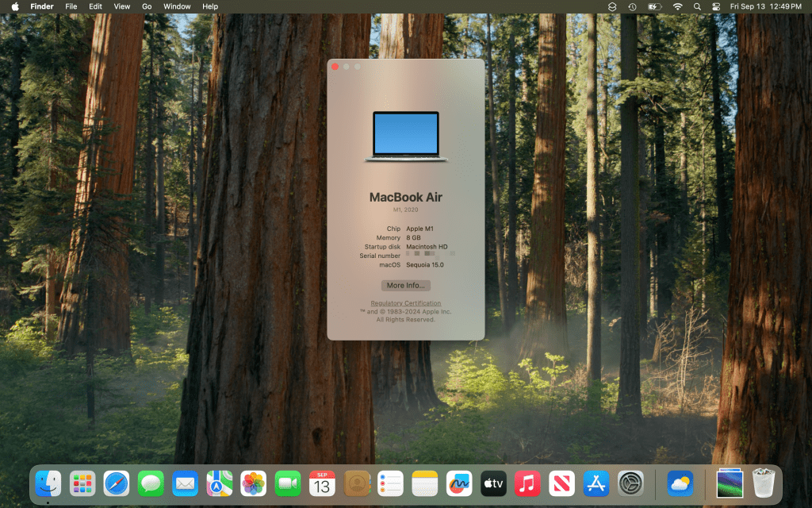
Task: Check Wi-Fi status in the menu bar
Action: point(676,6)
